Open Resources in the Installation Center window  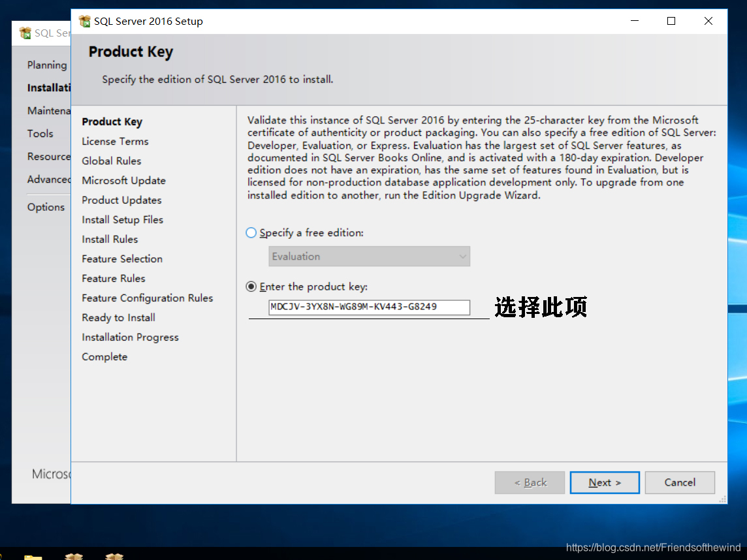(49, 156)
